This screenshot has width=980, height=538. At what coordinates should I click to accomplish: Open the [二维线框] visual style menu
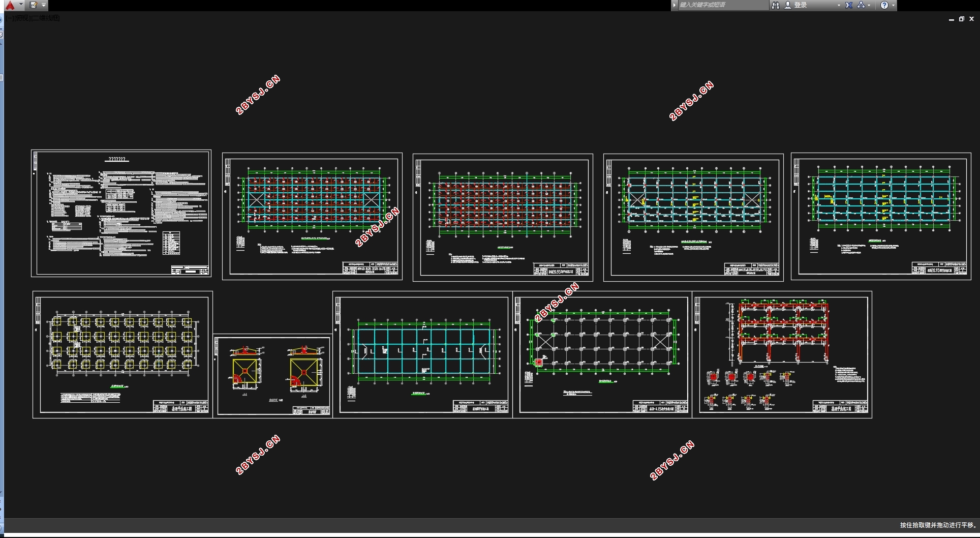pyautogui.click(x=46, y=18)
